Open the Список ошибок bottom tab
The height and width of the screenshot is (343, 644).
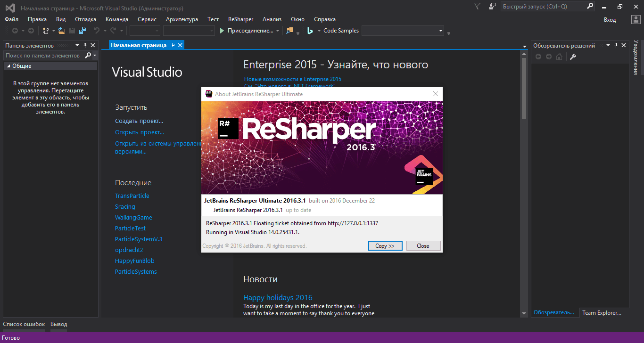(24, 324)
